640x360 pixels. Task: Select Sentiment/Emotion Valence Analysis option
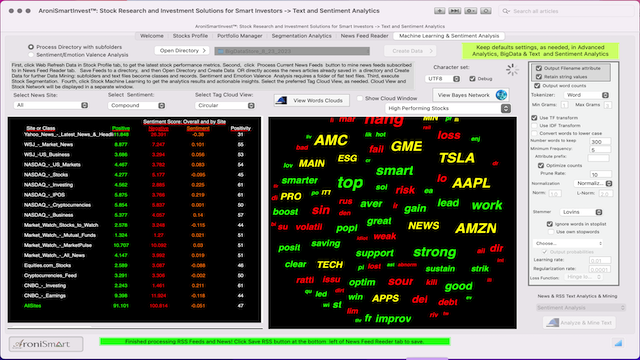[x=31, y=55]
